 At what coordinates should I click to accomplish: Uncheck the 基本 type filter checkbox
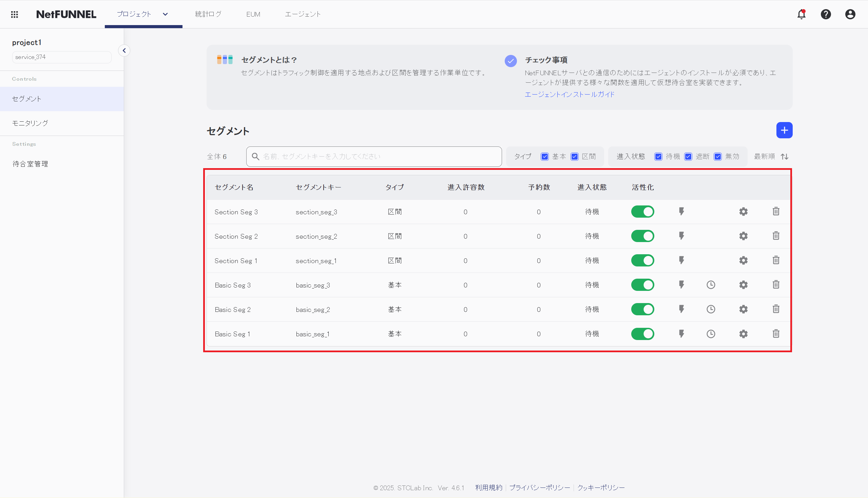pos(544,157)
